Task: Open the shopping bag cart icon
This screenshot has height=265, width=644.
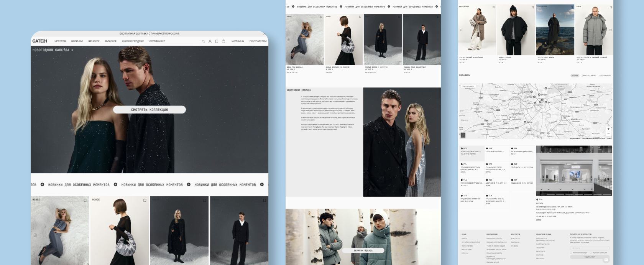Action: pos(223,41)
